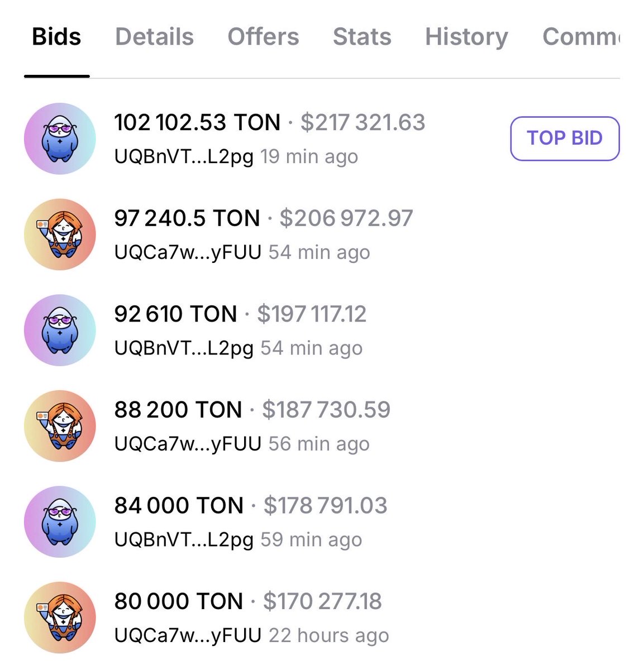Tap the avatar for the 88 200 TON bid

point(60,426)
